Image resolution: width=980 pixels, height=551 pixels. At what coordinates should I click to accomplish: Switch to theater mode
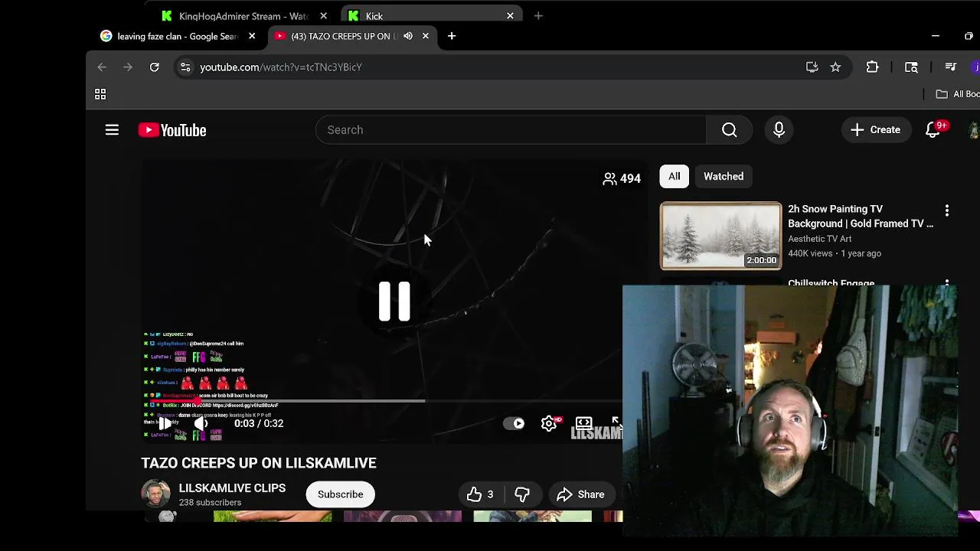click(583, 423)
